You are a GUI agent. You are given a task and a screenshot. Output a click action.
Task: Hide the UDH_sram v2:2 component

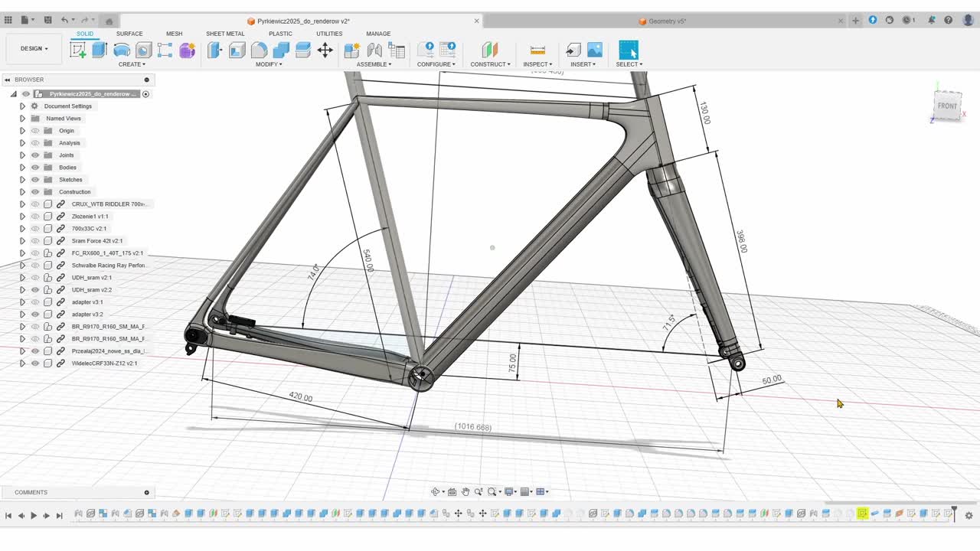(35, 290)
